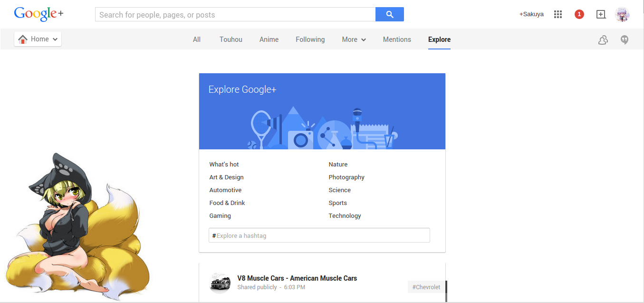Open the Art & Design category
This screenshot has height=303, width=644.
pyautogui.click(x=227, y=177)
